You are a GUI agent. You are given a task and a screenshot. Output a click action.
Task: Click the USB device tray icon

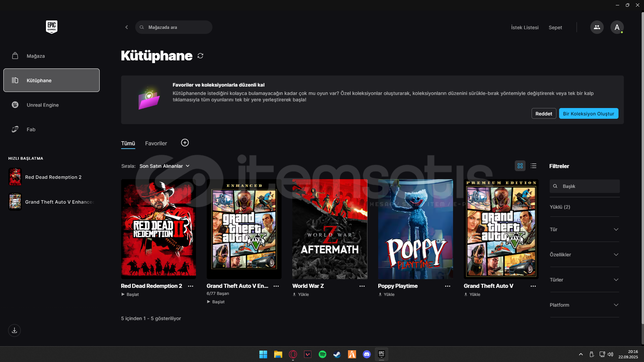click(x=592, y=354)
